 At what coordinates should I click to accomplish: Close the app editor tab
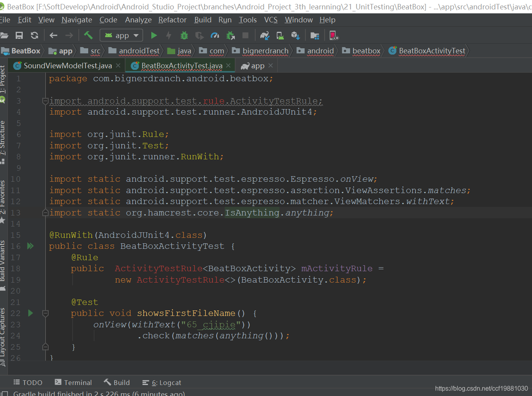pos(271,66)
